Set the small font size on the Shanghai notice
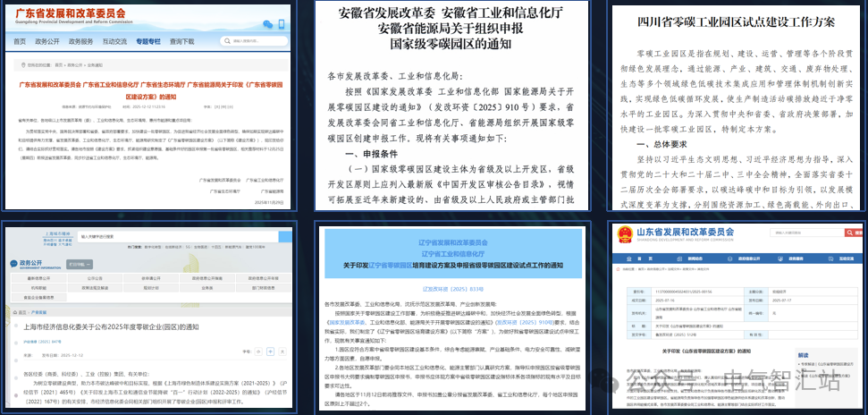The width and height of the screenshot is (868, 415). coord(258,351)
